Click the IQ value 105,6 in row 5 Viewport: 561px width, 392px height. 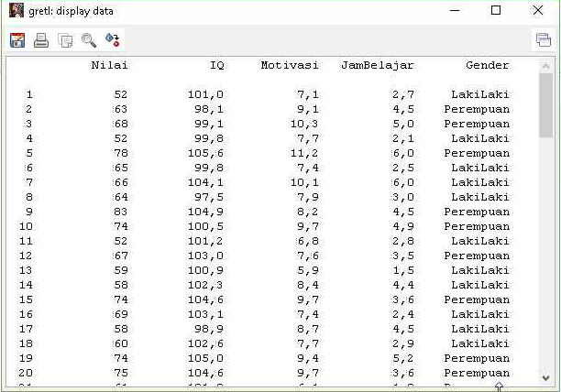click(205, 153)
